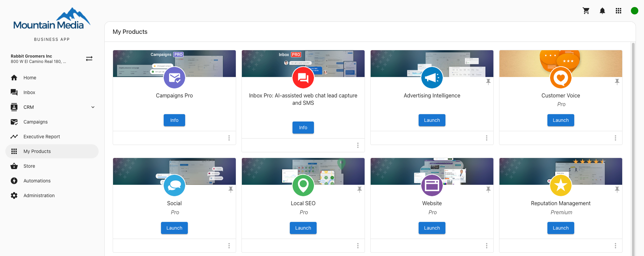Viewport: 644px width, 256px height.
Task: Click the products list vertical scrollbar
Action: tap(633, 147)
